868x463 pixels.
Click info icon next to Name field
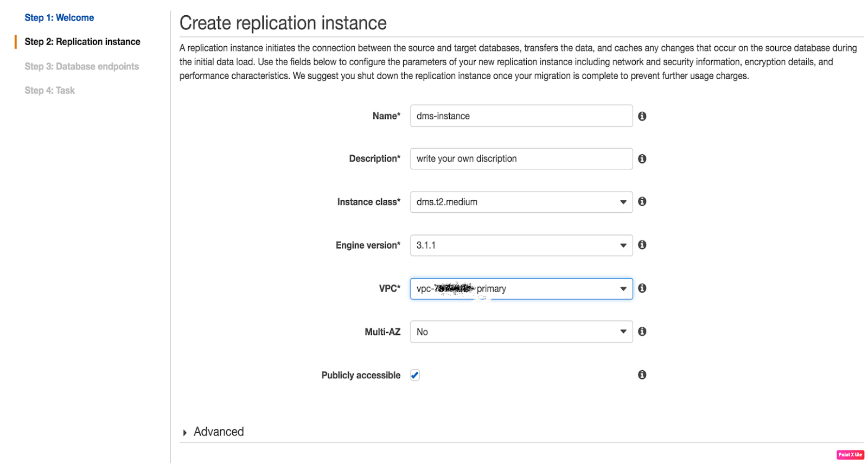(x=642, y=116)
